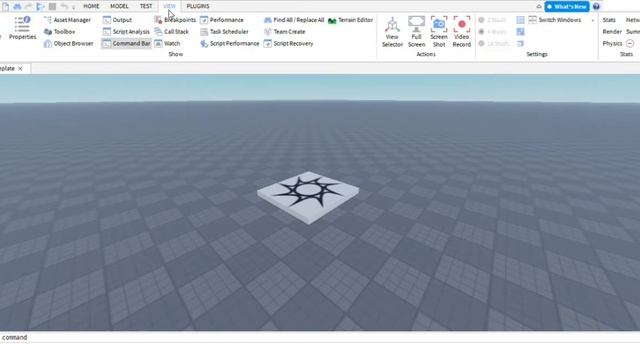640x360 pixels.
Task: Click the minus icon beside Physics
Action: 630,43
